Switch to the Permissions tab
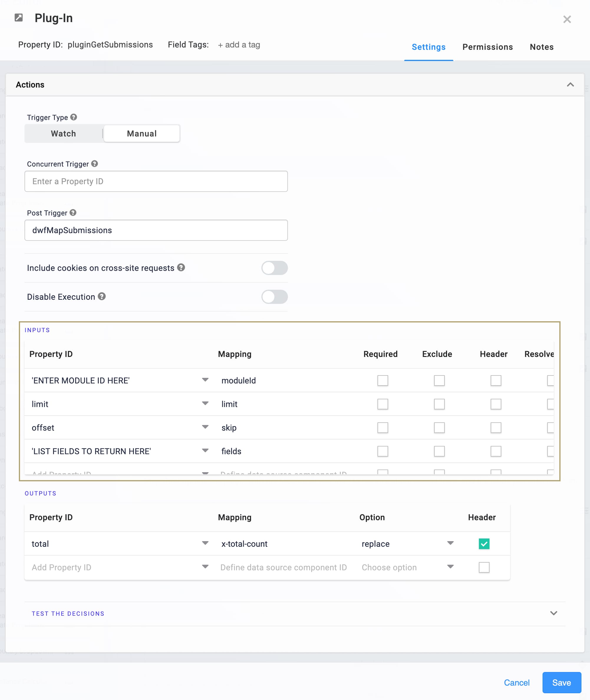The image size is (590, 700). pos(487,47)
